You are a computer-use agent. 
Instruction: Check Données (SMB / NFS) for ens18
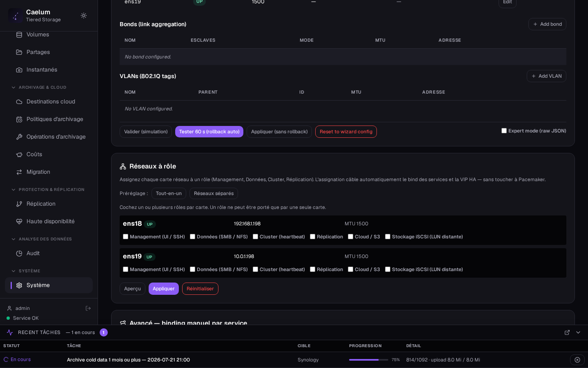coord(193,237)
